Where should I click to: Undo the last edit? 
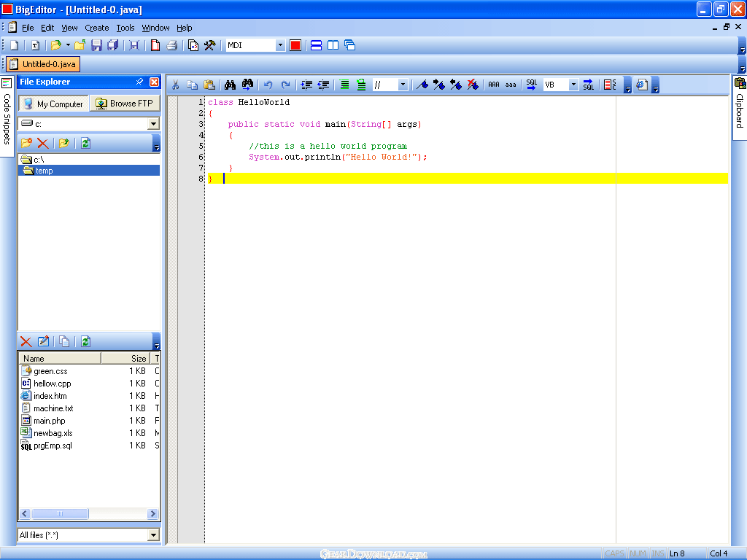click(x=268, y=85)
